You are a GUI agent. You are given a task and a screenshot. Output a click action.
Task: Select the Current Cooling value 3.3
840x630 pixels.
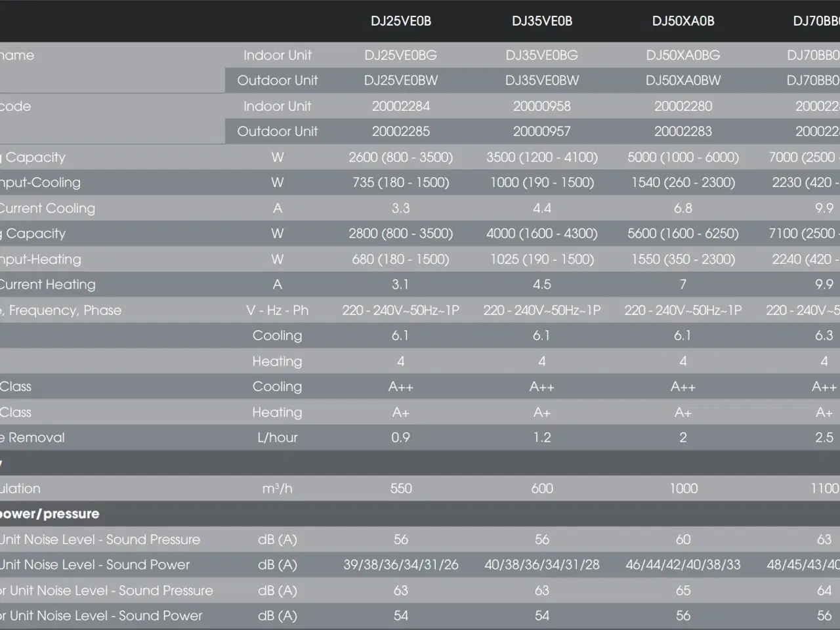[401, 209]
